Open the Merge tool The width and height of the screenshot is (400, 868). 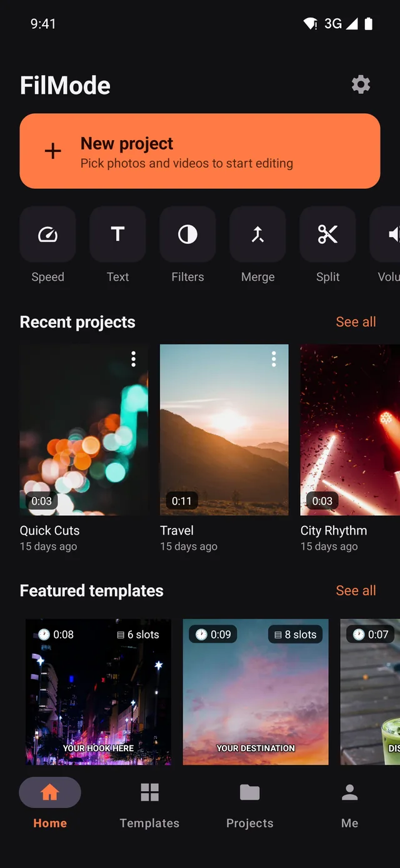tap(258, 235)
